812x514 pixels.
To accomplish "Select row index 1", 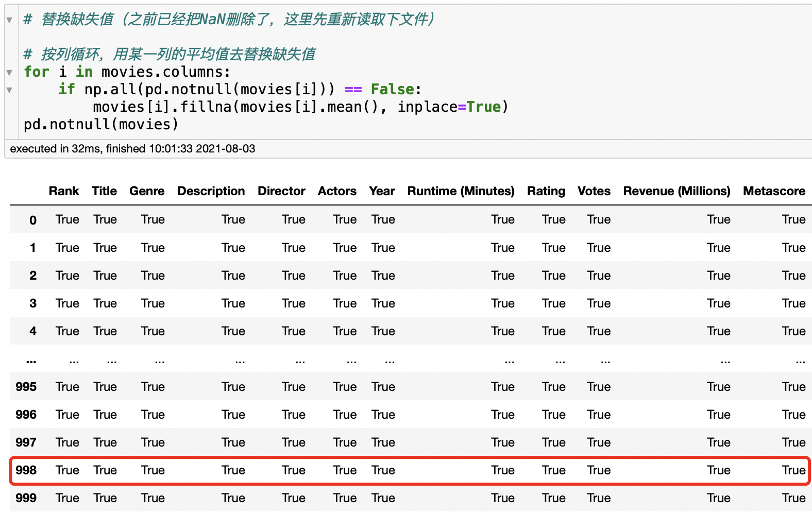I will click(33, 248).
